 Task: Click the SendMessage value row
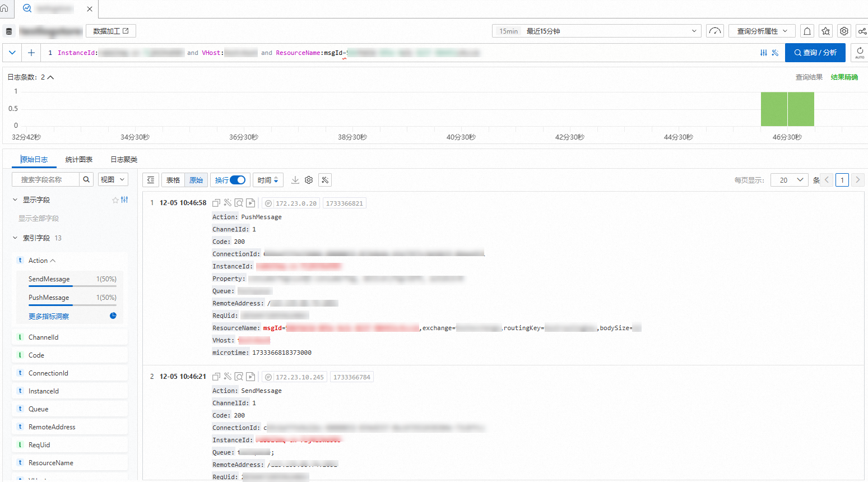[x=72, y=280]
